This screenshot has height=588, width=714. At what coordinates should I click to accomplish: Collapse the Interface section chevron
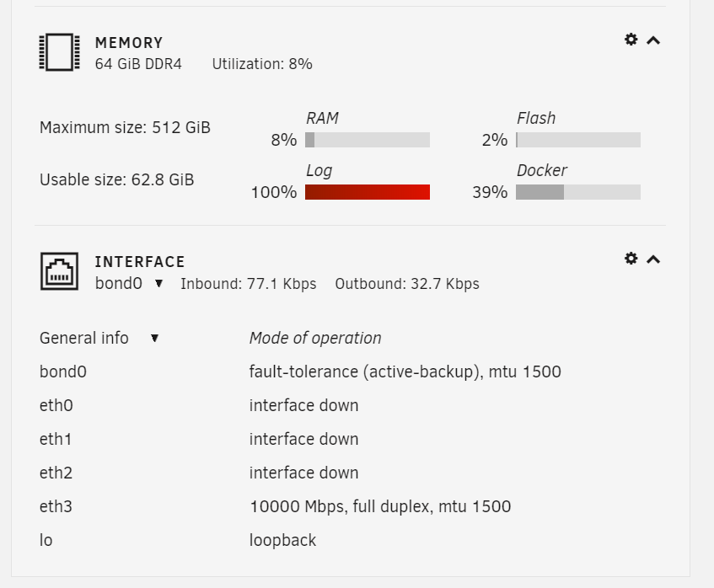click(653, 259)
